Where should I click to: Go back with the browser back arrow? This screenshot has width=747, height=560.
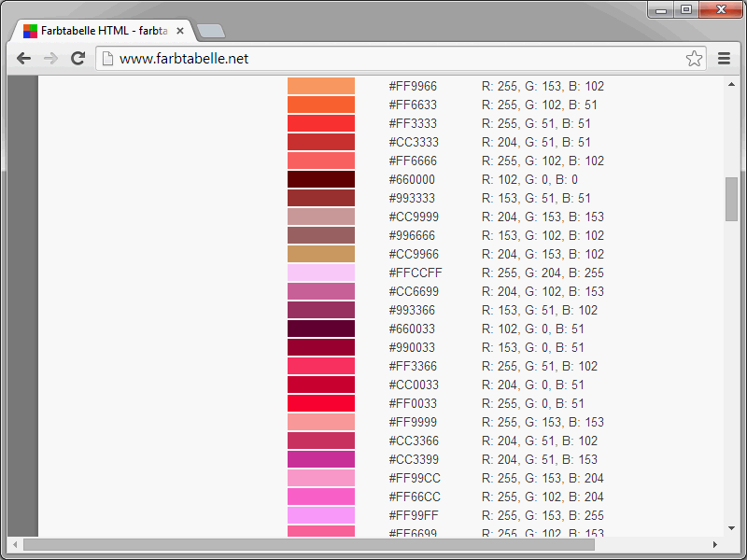(x=24, y=59)
